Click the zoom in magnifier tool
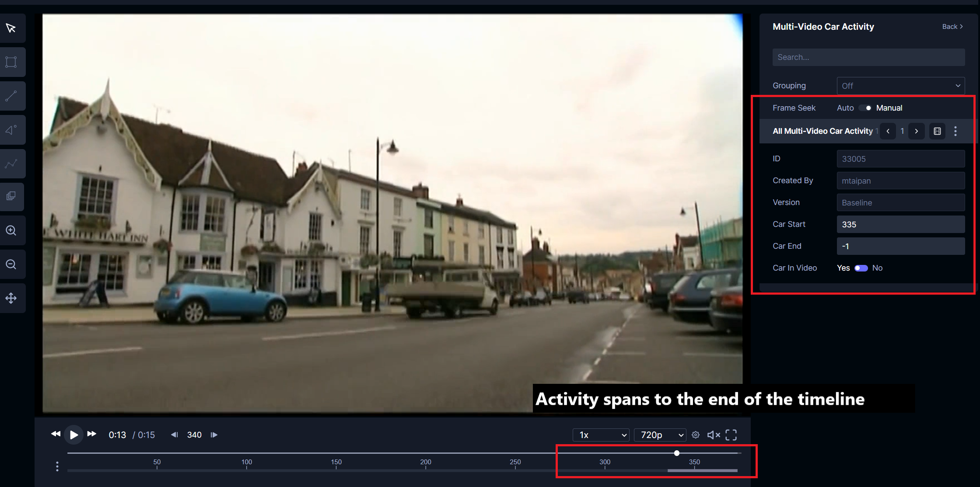This screenshot has height=487, width=980. [x=11, y=230]
